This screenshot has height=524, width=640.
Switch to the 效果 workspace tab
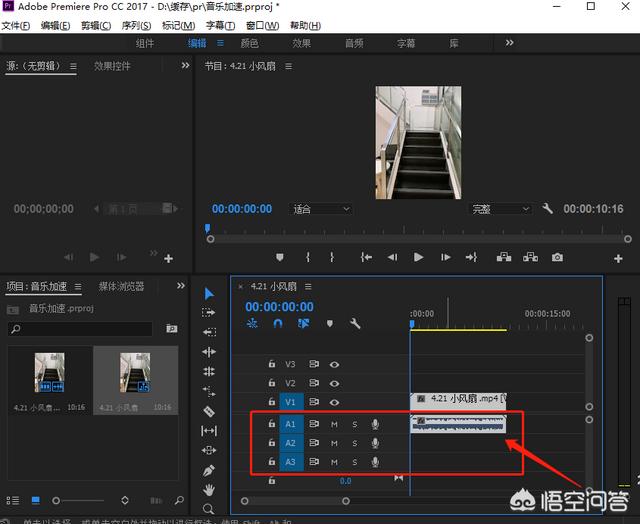301,43
